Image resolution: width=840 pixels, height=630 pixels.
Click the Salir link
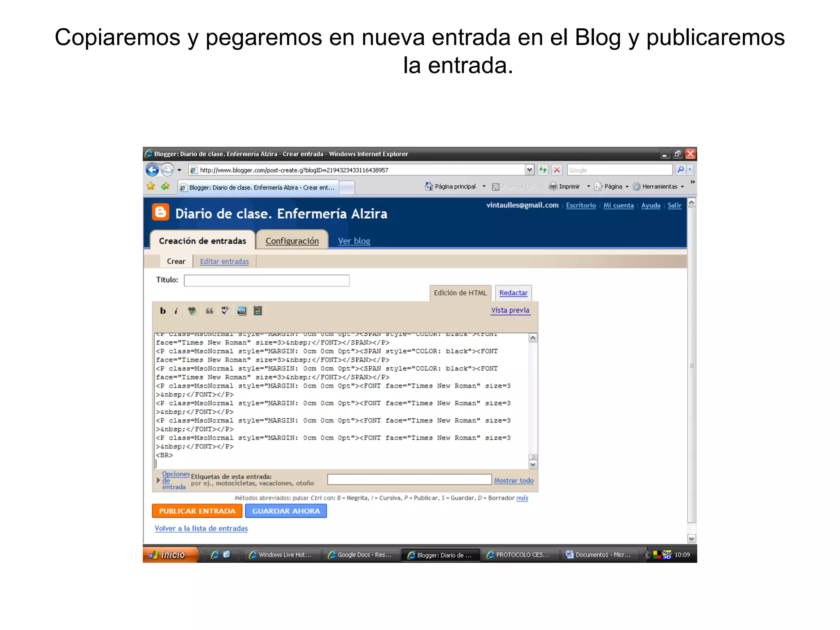pyautogui.click(x=674, y=205)
